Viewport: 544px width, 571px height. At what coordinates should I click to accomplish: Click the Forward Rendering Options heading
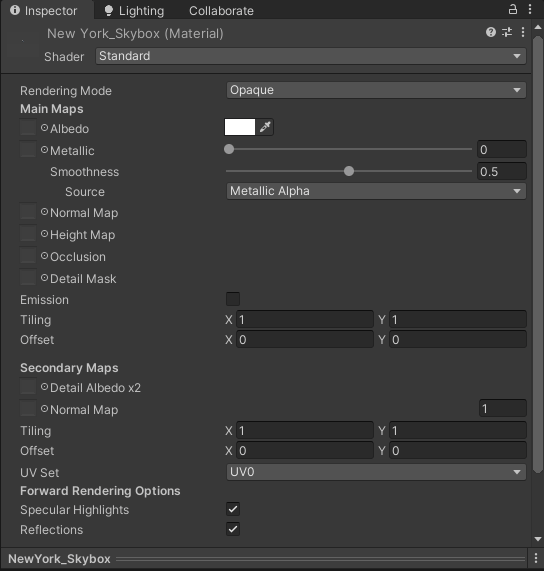click(x=100, y=491)
